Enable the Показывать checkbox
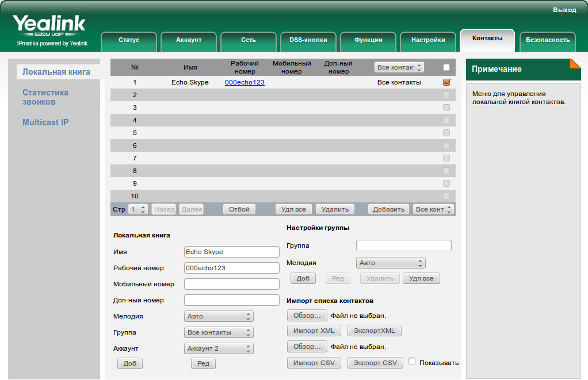 [412, 362]
